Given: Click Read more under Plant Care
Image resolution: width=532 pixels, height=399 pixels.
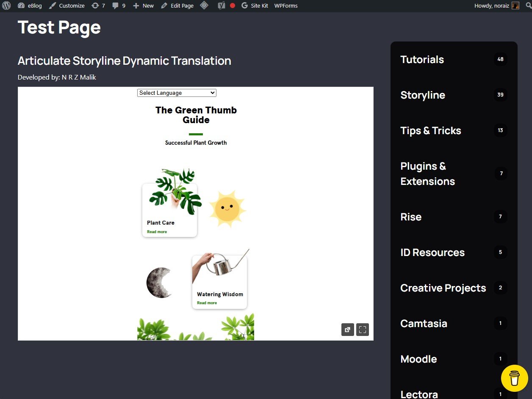Looking at the screenshot, I should pos(157,231).
